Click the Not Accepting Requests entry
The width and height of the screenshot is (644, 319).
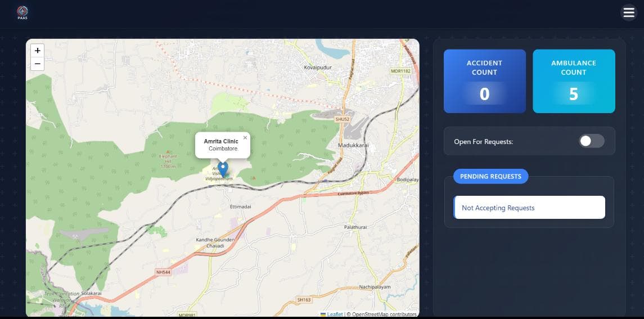click(529, 207)
